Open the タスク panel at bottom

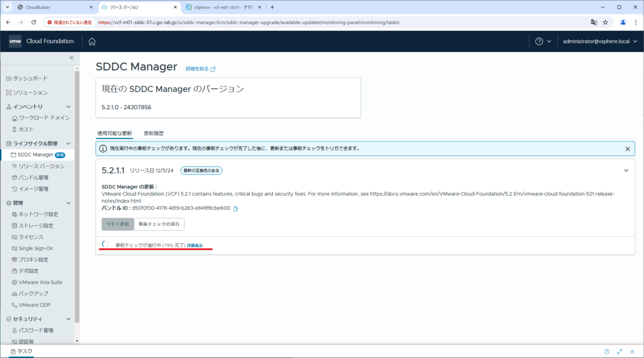[21, 352]
